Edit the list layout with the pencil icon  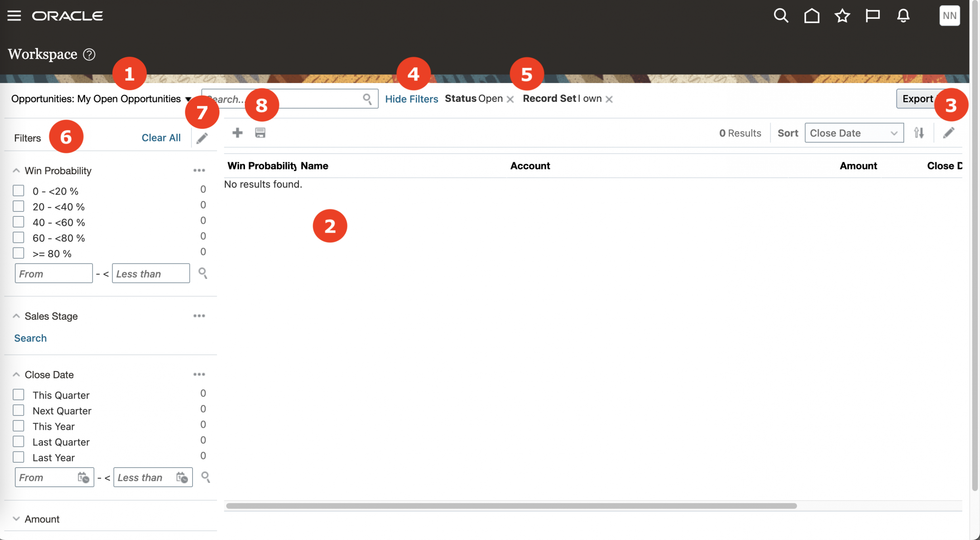pos(948,133)
